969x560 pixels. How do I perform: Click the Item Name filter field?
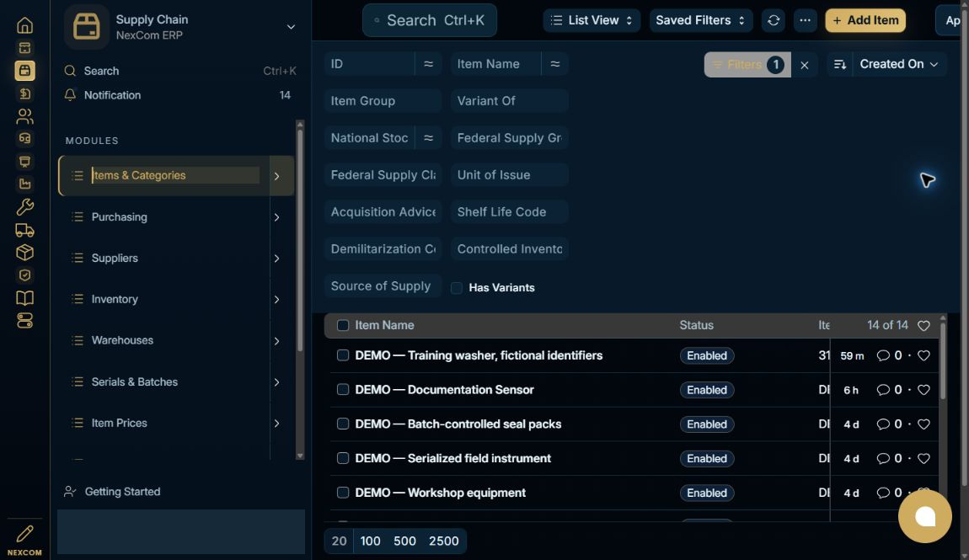tap(495, 64)
